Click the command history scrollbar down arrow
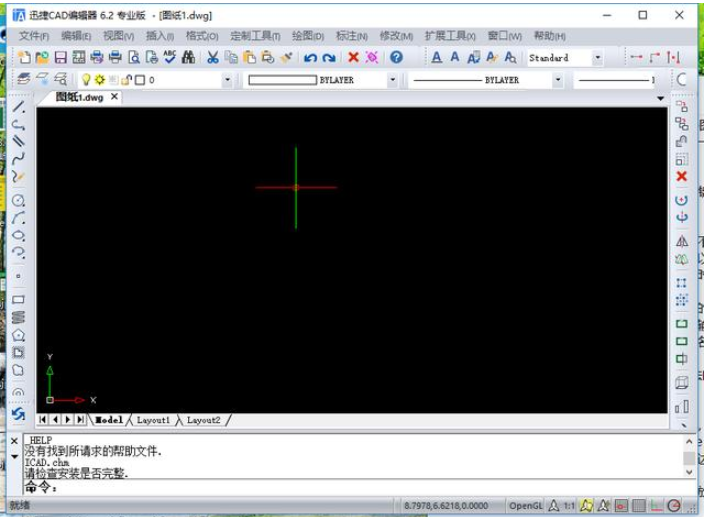Screen dimensions: 706x517 (689, 472)
